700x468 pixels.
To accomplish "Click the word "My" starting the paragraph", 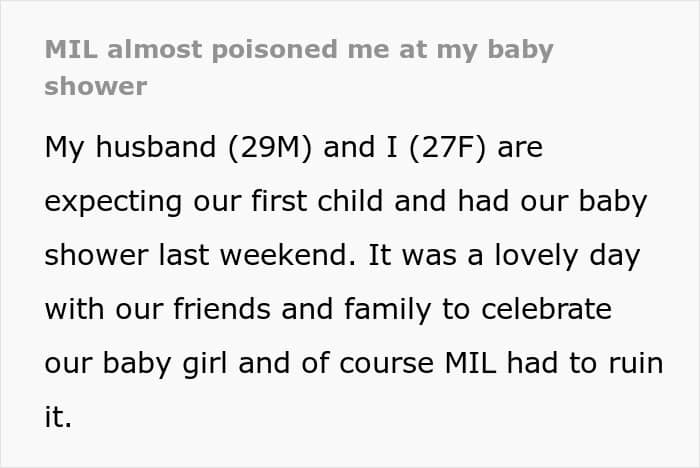I will pyautogui.click(x=61, y=148).
